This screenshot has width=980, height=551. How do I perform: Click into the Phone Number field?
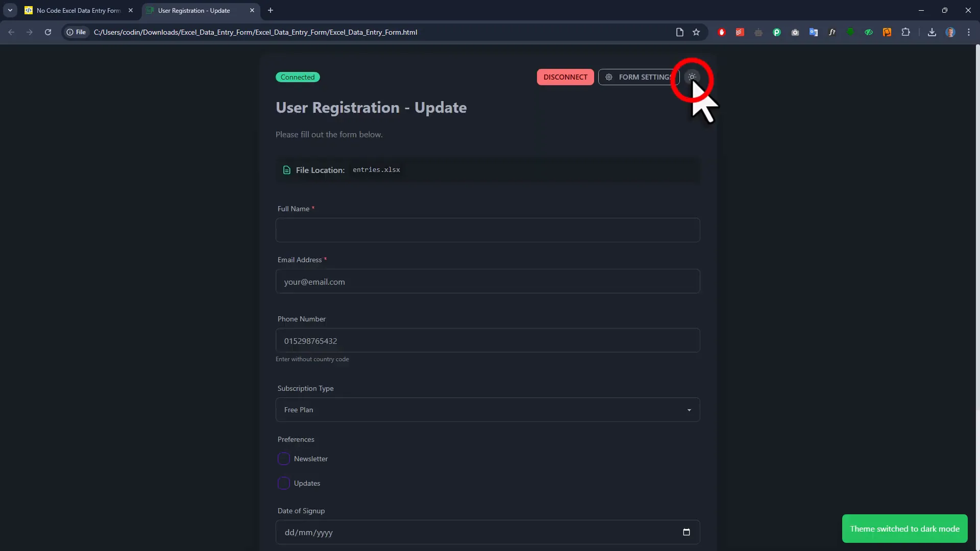pyautogui.click(x=487, y=340)
